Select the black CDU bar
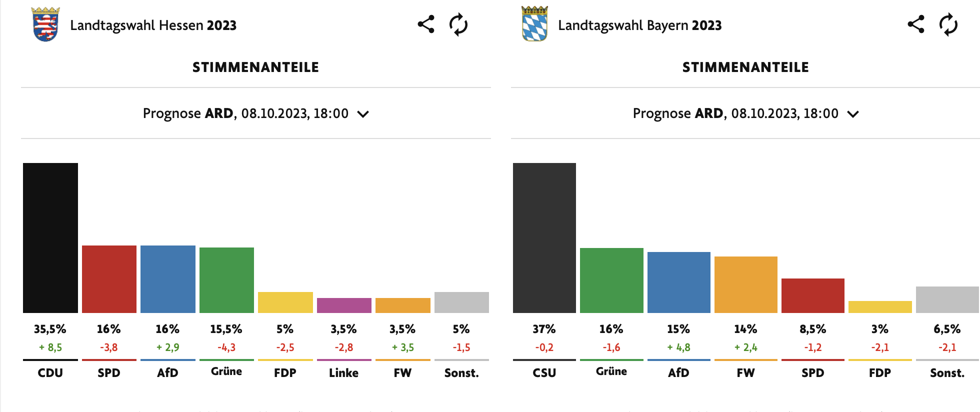This screenshot has width=980, height=412. click(x=50, y=238)
